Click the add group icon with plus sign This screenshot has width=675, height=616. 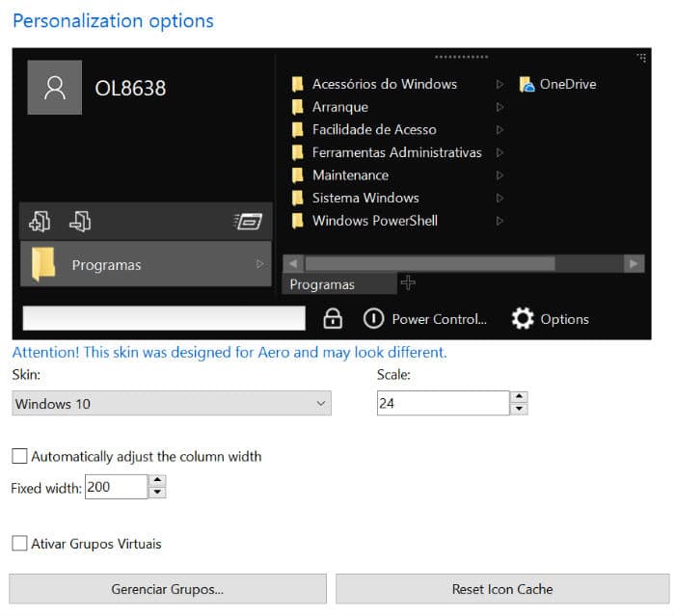[40, 222]
